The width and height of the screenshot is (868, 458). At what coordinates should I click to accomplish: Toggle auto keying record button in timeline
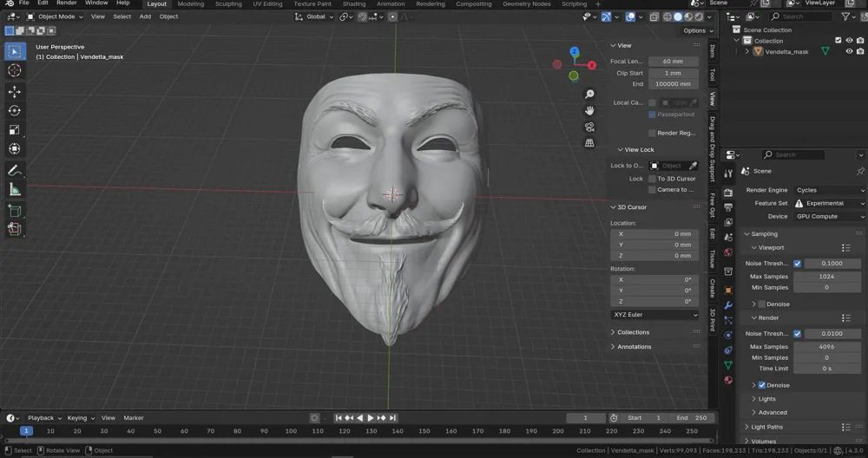coord(314,417)
